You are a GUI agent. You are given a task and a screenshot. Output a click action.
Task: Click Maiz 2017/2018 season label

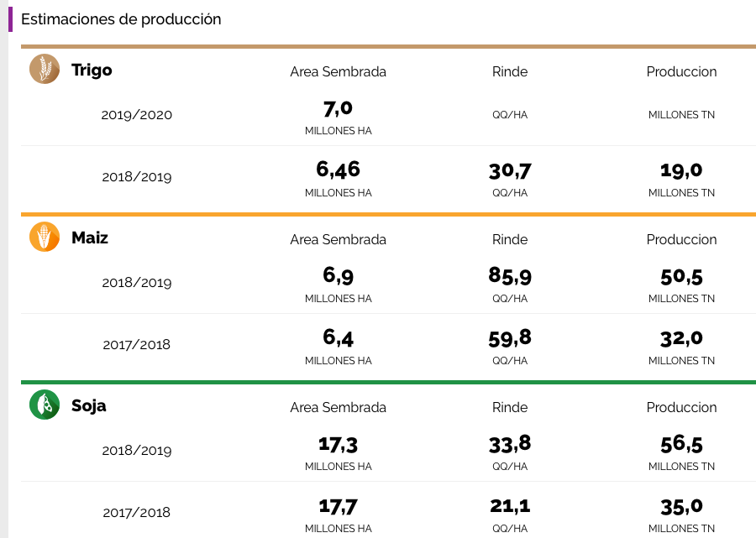click(x=137, y=345)
